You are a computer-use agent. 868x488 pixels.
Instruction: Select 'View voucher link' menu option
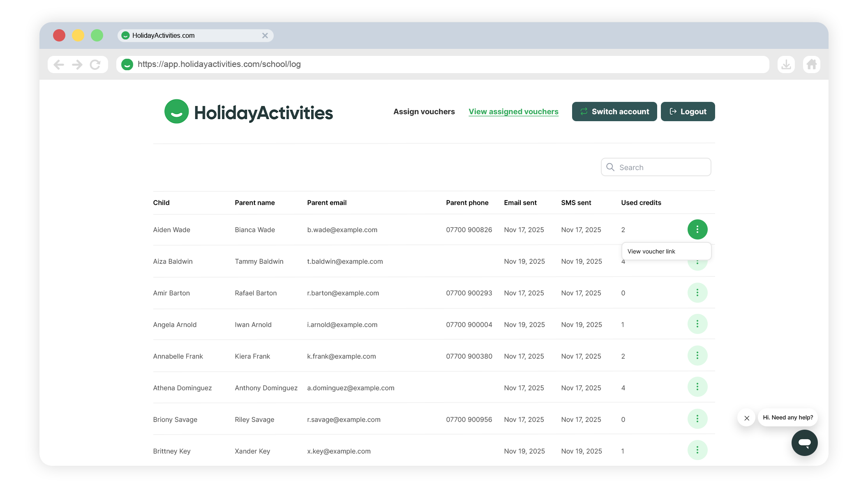[651, 251]
